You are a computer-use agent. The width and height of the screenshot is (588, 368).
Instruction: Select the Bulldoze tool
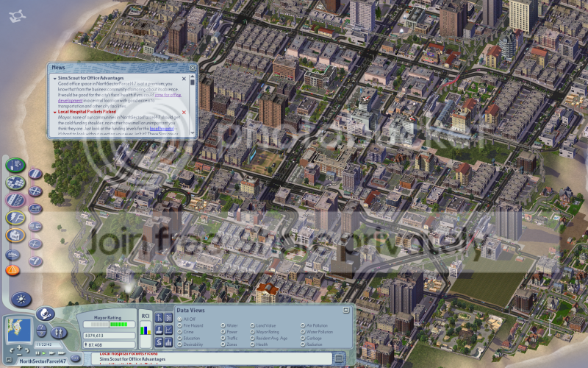coord(12,255)
